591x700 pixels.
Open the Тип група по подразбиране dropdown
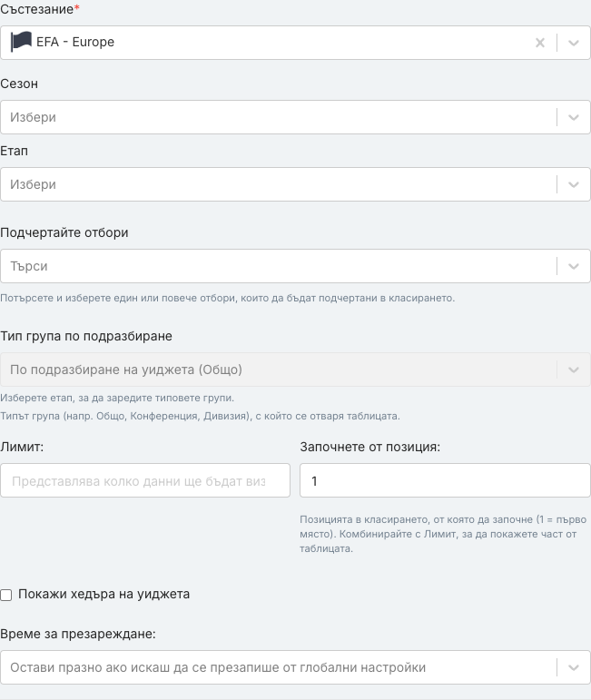pyautogui.click(x=296, y=370)
